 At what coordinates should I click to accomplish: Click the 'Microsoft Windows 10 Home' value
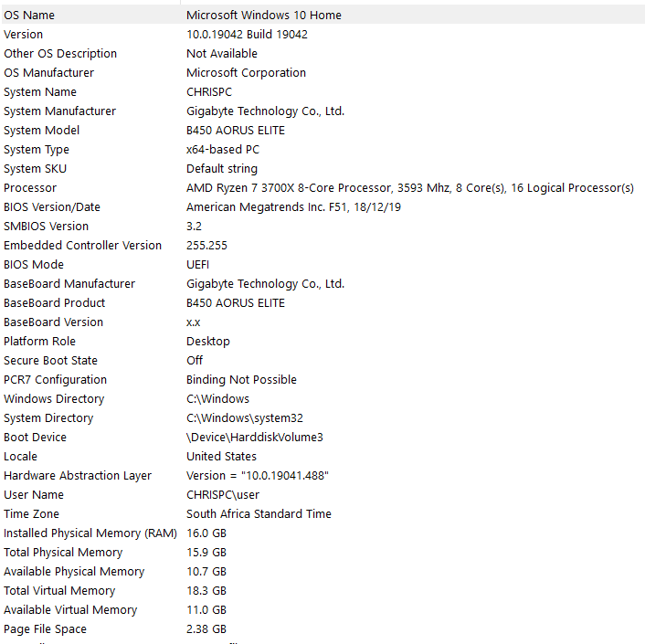point(264,16)
